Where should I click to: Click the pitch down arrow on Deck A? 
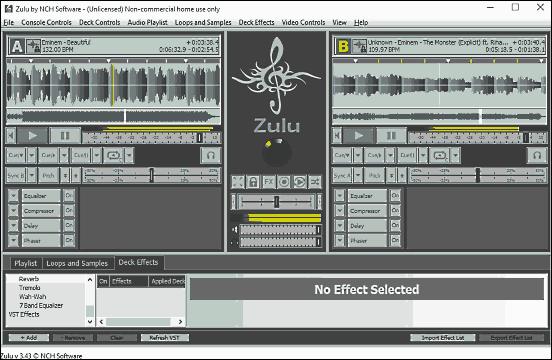pyautogui.click(x=65, y=175)
